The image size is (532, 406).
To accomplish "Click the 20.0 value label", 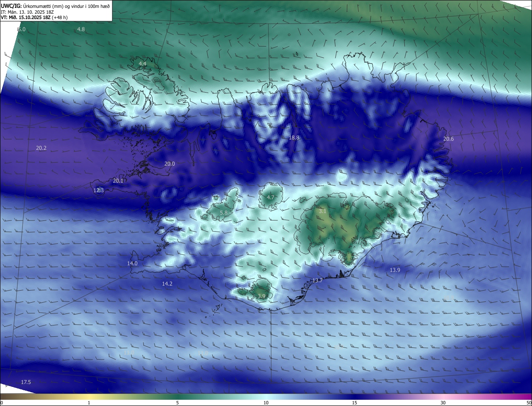I will [x=170, y=164].
